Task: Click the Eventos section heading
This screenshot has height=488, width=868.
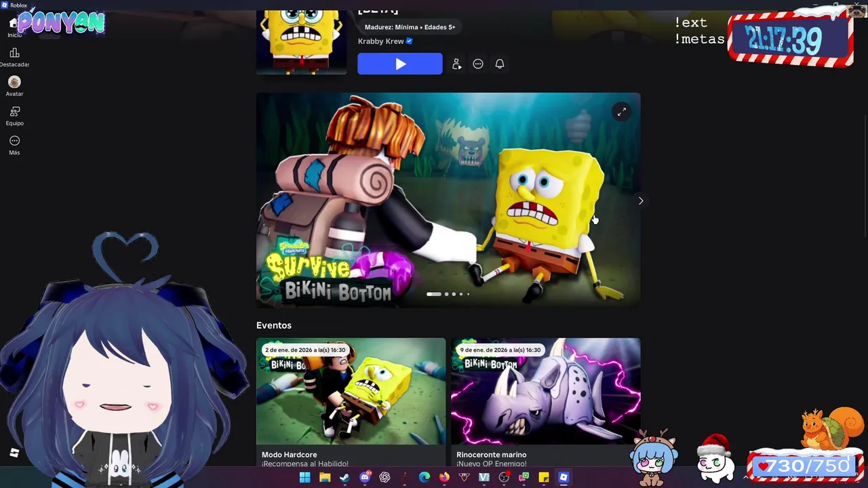Action: click(274, 325)
